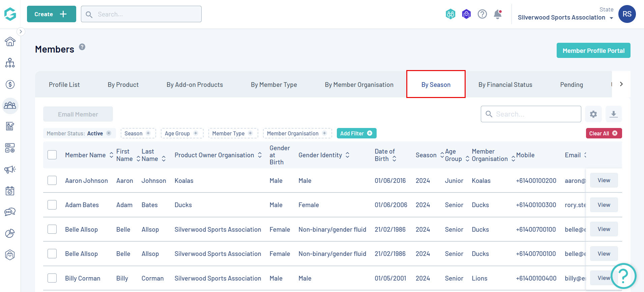644x292 pixels.
Task: Open the pie chart reports sidebar icon
Action: [x=10, y=233]
